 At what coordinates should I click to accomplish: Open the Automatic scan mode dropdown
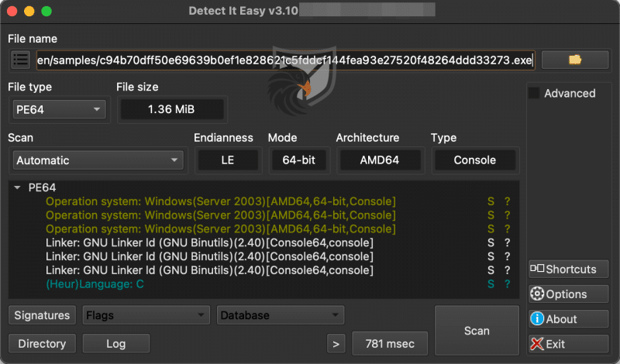pos(98,160)
